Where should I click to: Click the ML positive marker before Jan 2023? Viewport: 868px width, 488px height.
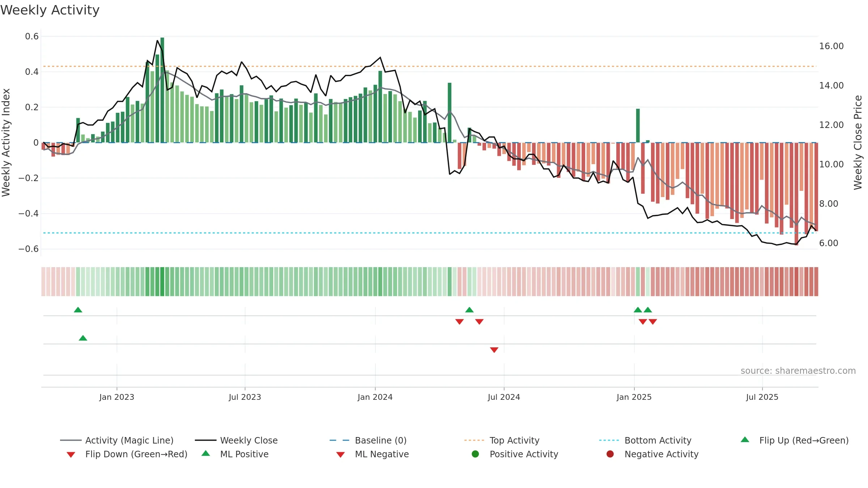pos(83,338)
